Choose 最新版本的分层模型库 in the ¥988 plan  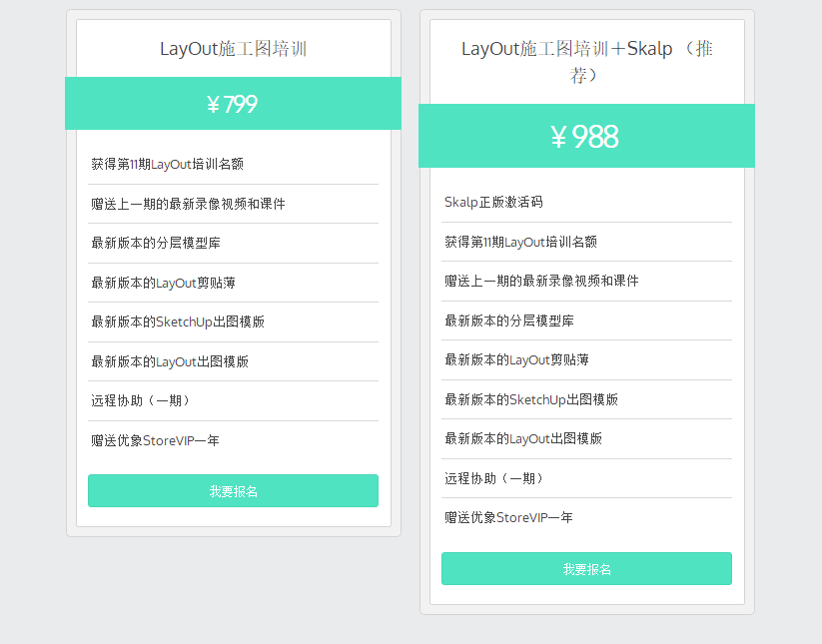(509, 321)
